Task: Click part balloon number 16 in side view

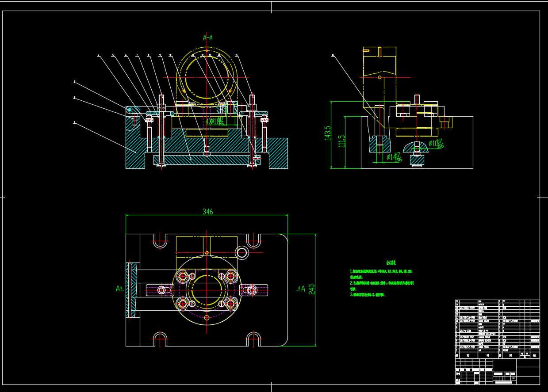Action: click(x=333, y=55)
